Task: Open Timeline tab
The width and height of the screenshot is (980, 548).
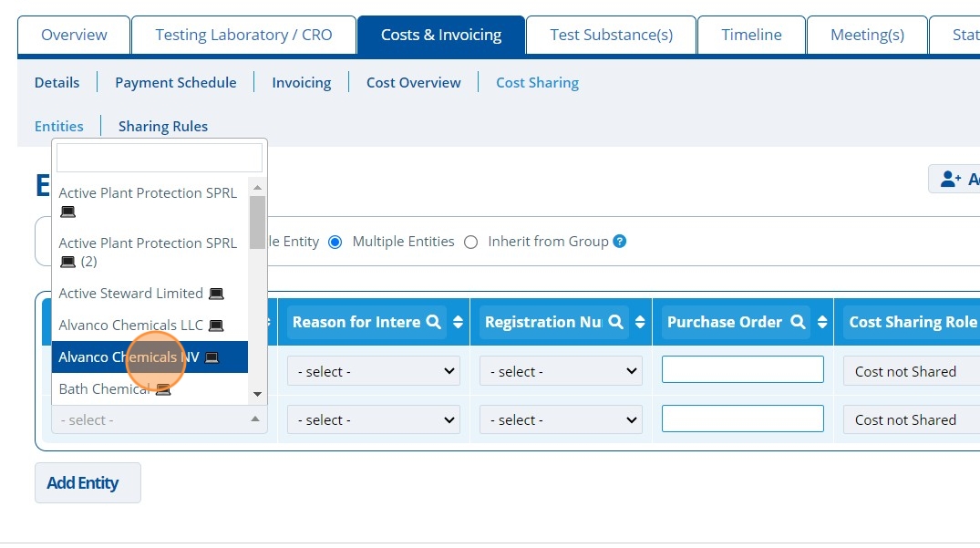Action: [751, 35]
